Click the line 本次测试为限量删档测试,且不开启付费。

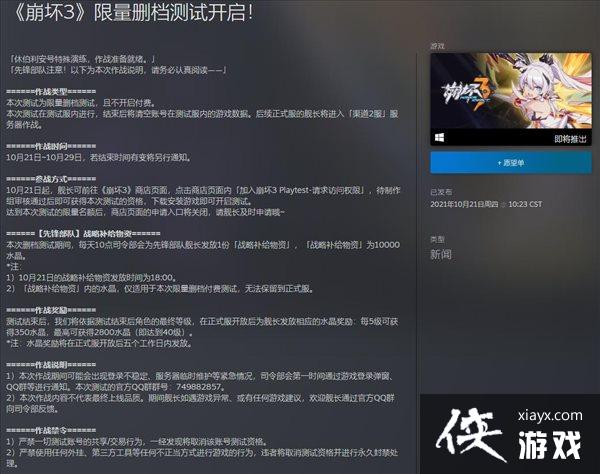click(81, 103)
